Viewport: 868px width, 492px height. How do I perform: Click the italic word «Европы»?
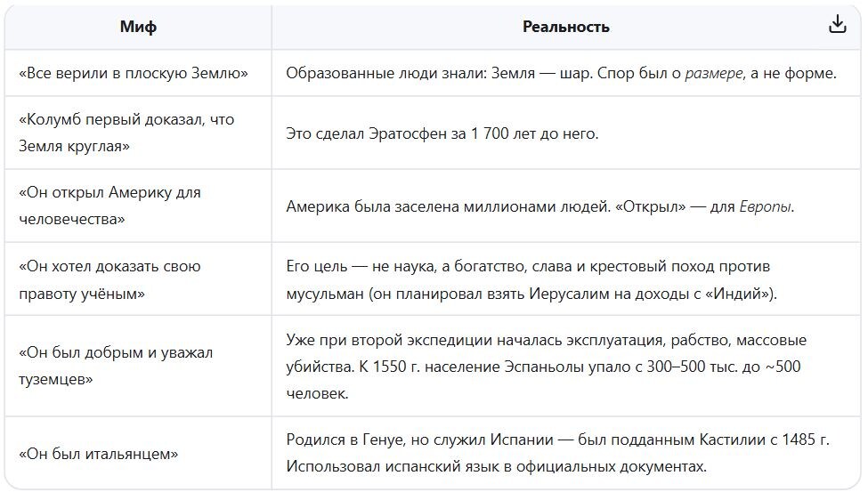click(765, 206)
